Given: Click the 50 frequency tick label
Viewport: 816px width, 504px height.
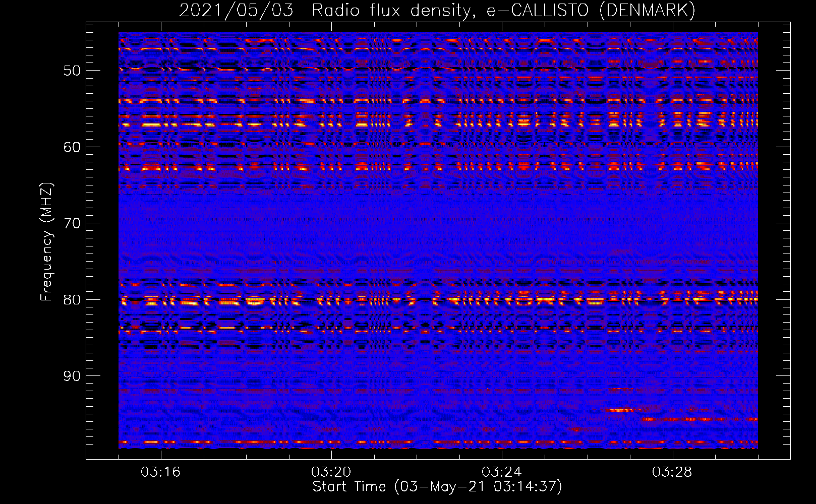Looking at the screenshot, I should click(72, 71).
